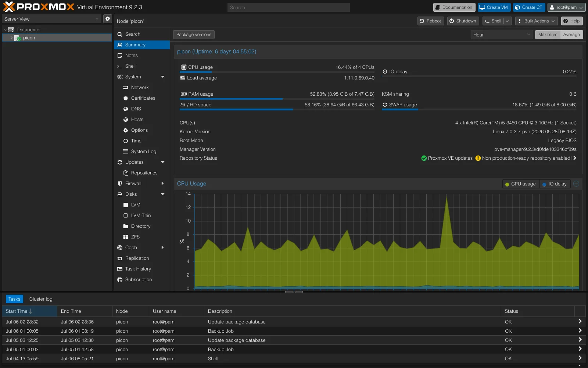
Task: Click the green check beside Proxmox VE updates
Action: tap(424, 158)
